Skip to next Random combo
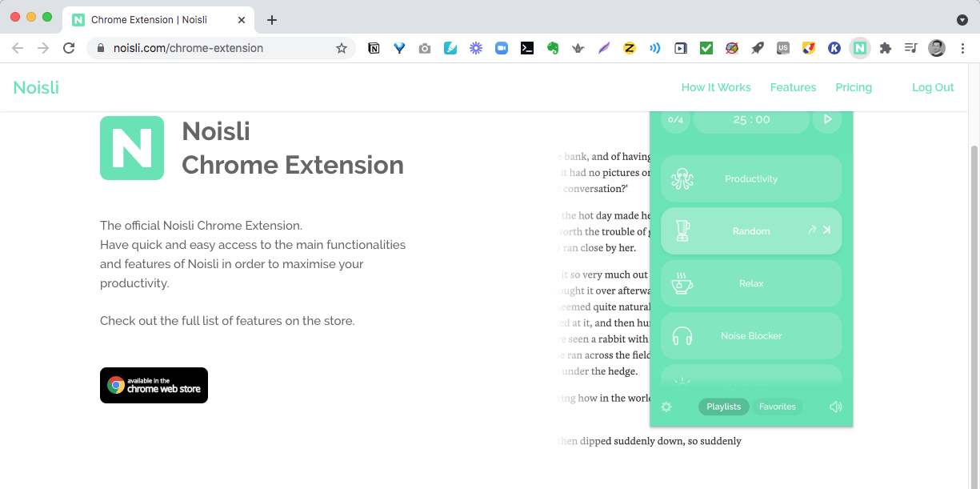 coord(827,230)
